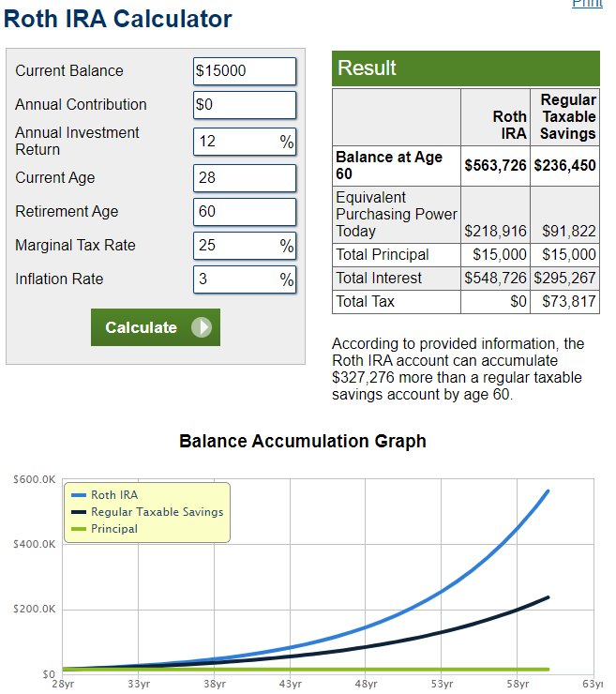Image resolution: width=616 pixels, height=694 pixels.
Task: Click into the Retirement Age field
Action: (245, 212)
